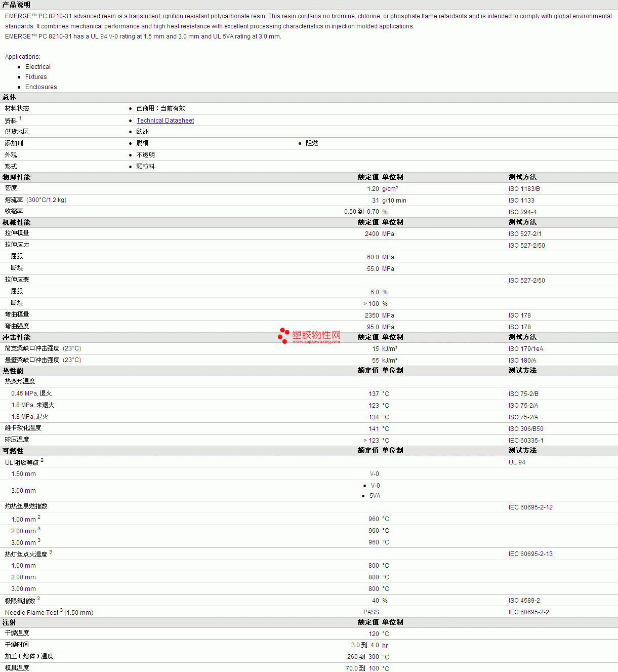Select the ISO 1133 test method
The height and width of the screenshot is (672, 618).
coord(521,201)
